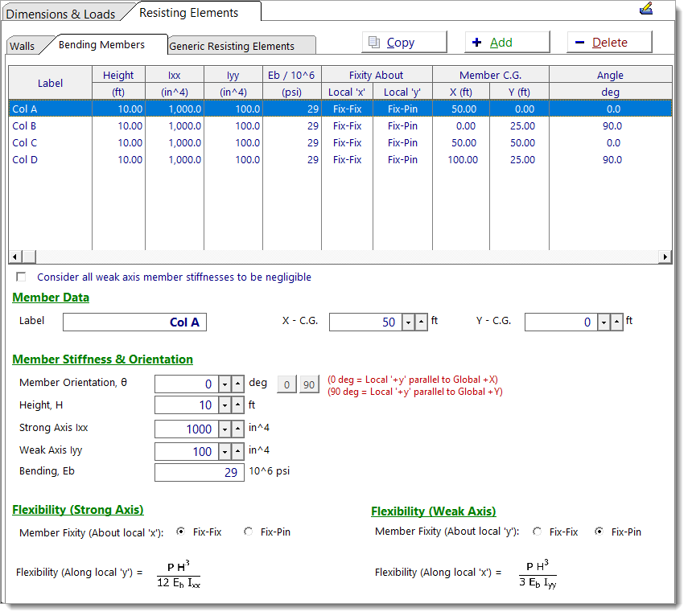Click Col B's Angle value 90.0

pos(612,125)
